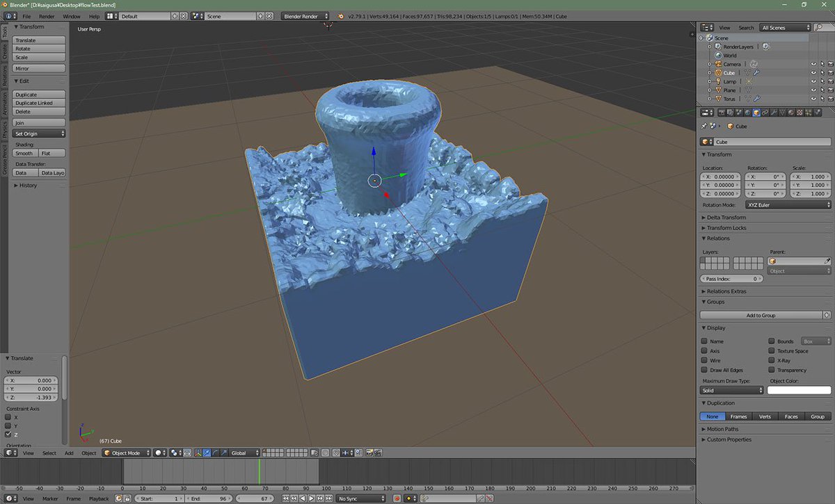This screenshot has height=504, width=835.
Task: Enable the Axis display checkbox
Action: click(x=704, y=351)
